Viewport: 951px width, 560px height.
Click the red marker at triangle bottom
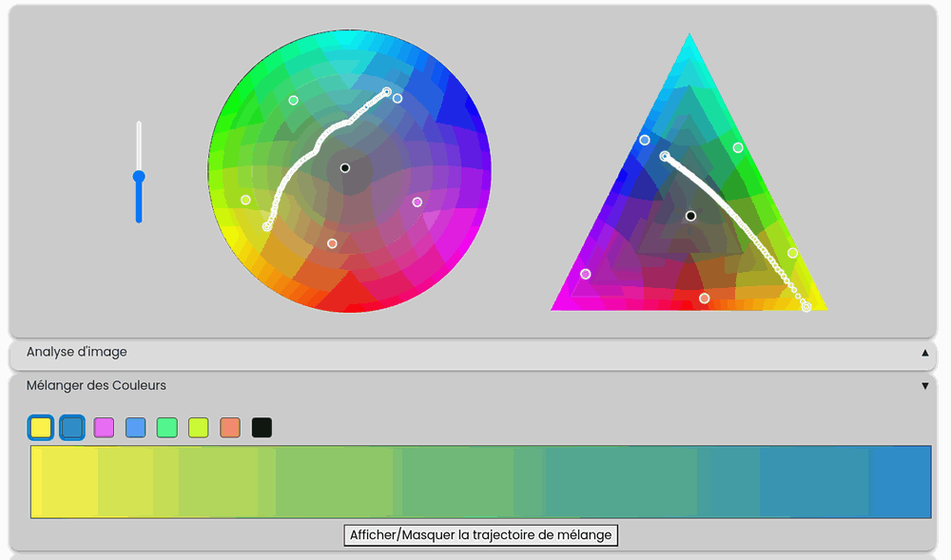pyautogui.click(x=704, y=299)
